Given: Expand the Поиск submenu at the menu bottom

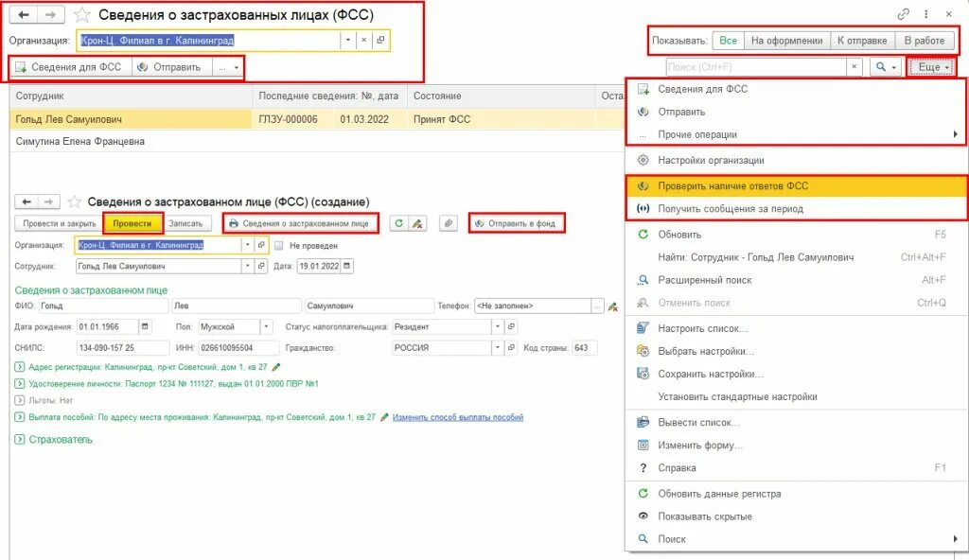Looking at the screenshot, I should coord(796,539).
